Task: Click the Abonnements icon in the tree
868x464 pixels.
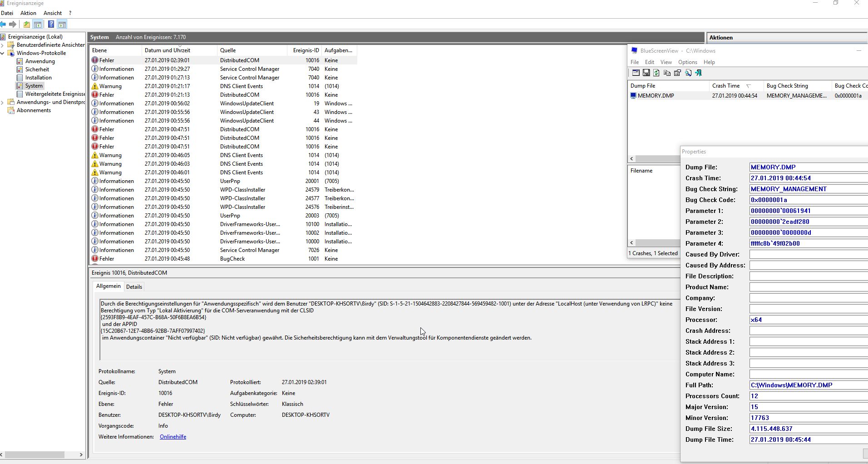Action: (x=11, y=110)
